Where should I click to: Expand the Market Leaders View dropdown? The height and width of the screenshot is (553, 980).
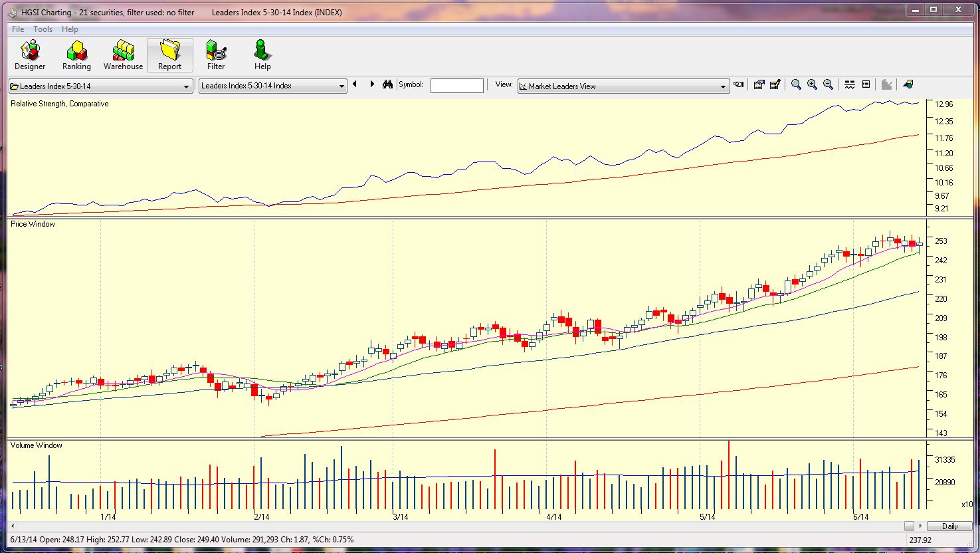click(723, 86)
